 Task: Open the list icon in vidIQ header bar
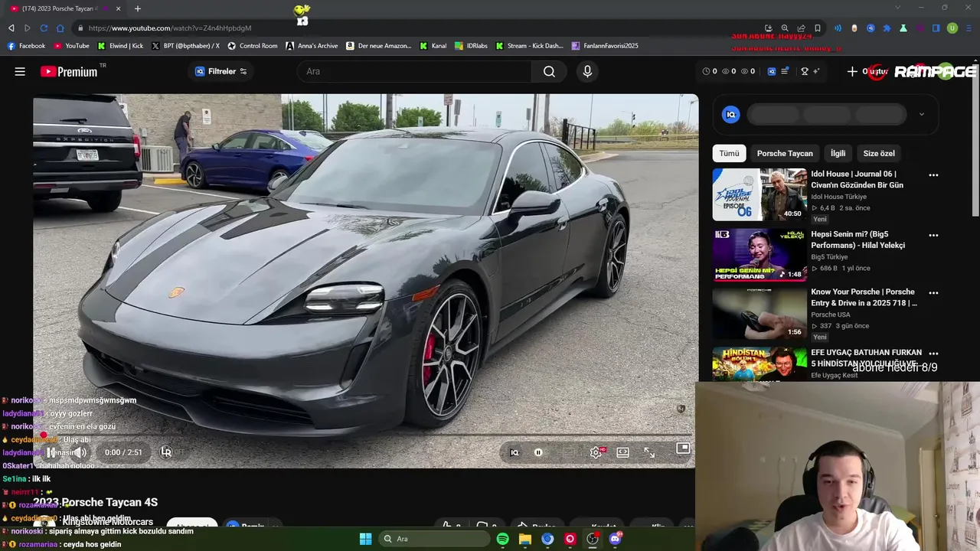(785, 71)
